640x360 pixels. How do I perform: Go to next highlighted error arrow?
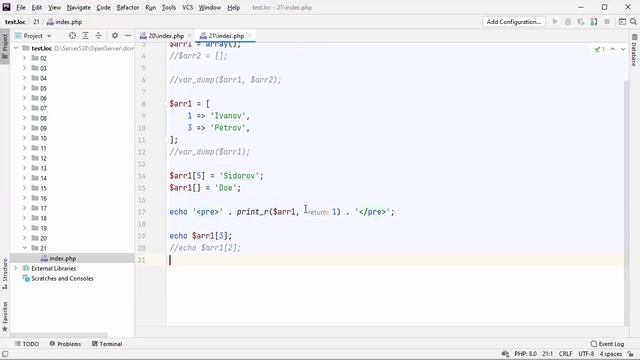[x=623, y=49]
